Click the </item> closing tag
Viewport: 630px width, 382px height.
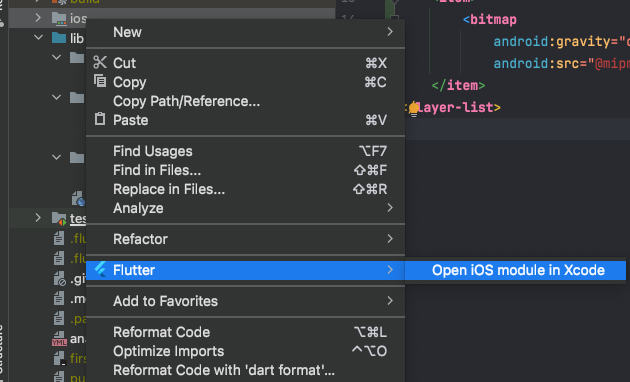458,86
